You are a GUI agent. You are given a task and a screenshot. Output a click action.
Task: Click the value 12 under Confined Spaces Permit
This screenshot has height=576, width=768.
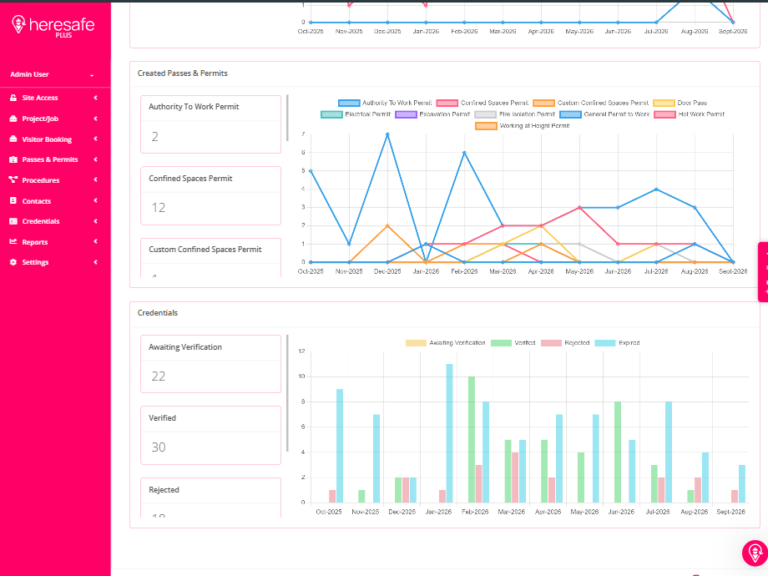pyautogui.click(x=158, y=208)
